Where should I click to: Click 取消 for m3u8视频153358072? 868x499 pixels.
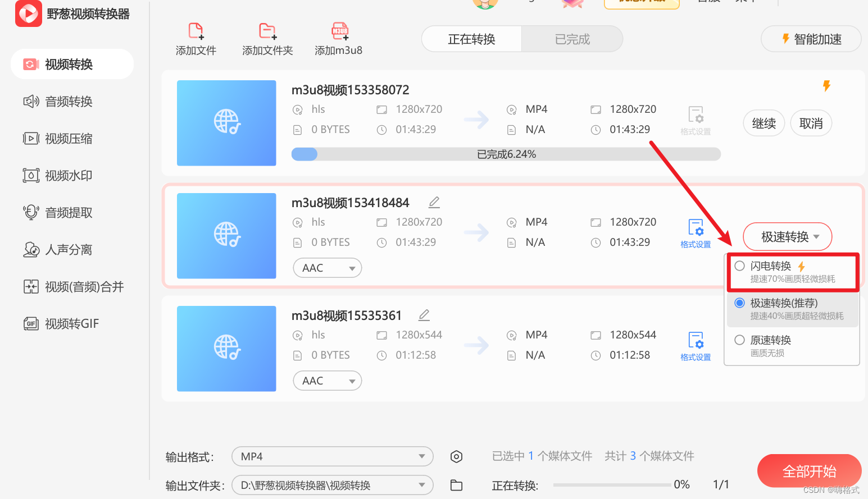point(811,123)
